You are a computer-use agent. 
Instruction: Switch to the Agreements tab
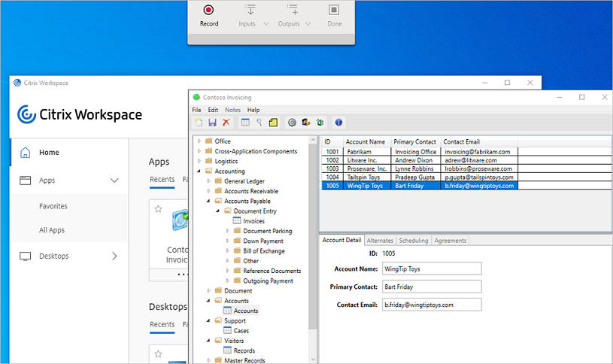tap(451, 241)
